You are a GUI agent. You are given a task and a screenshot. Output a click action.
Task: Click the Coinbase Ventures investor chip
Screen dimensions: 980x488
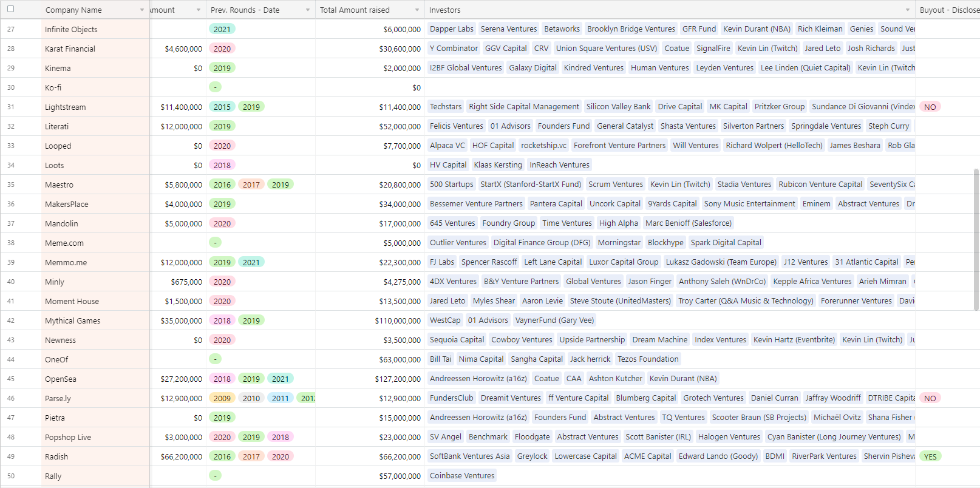[x=462, y=475]
